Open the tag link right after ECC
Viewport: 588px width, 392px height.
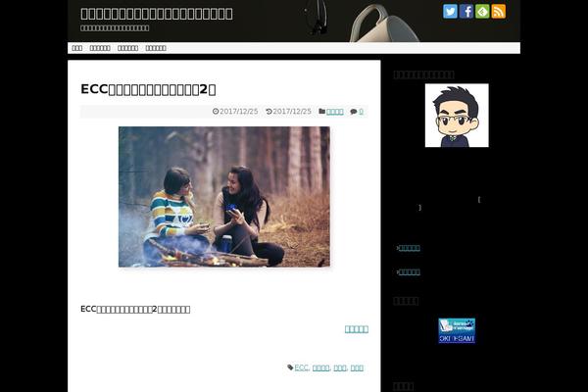(320, 367)
